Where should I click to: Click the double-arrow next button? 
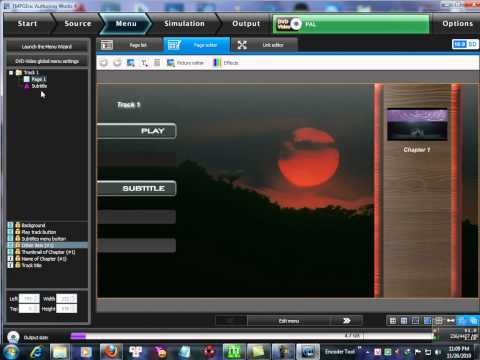pos(347,321)
